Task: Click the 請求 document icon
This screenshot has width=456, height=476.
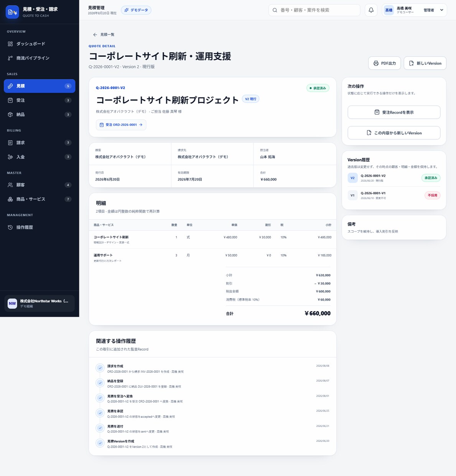Action: click(x=10, y=142)
